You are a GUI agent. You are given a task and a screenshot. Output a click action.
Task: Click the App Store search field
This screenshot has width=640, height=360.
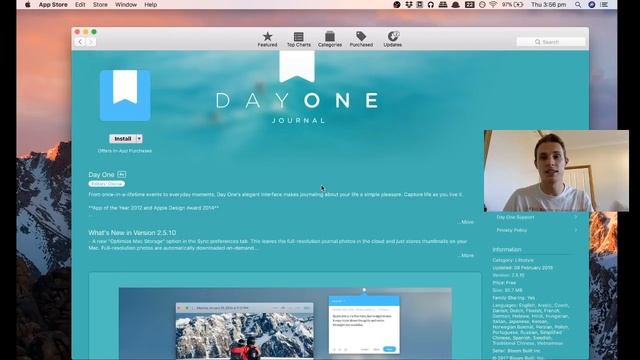point(551,42)
